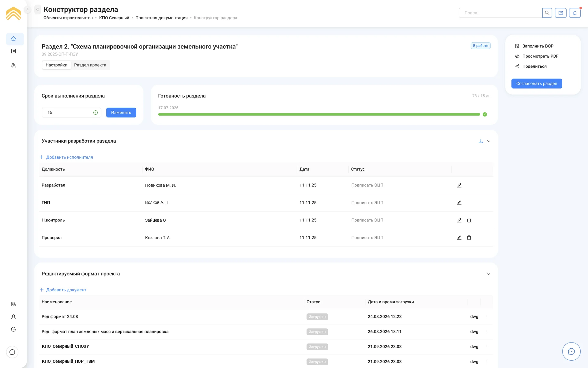Image resolution: width=588 pixels, height=368 pixels.
Task: Download the participants list icon
Action: pos(481,141)
